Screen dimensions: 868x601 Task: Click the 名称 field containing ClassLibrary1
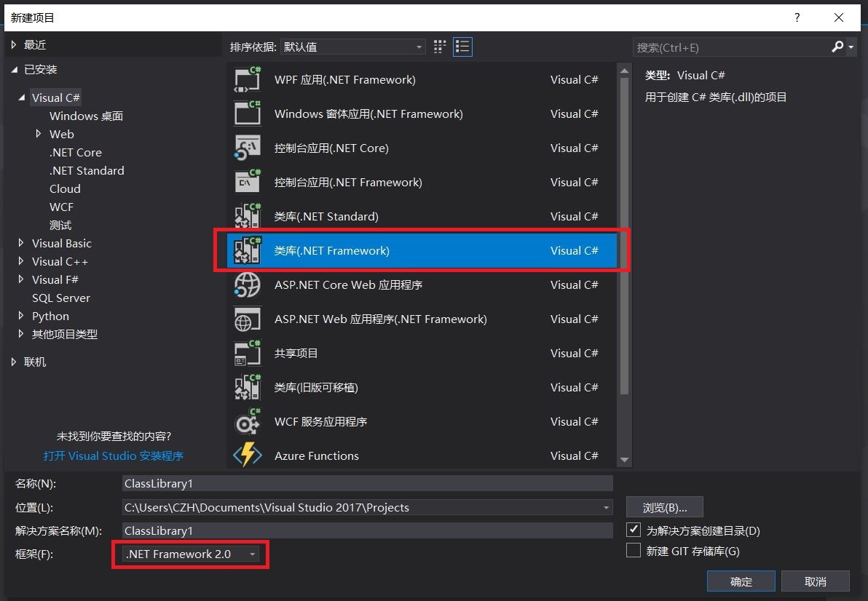(x=364, y=482)
